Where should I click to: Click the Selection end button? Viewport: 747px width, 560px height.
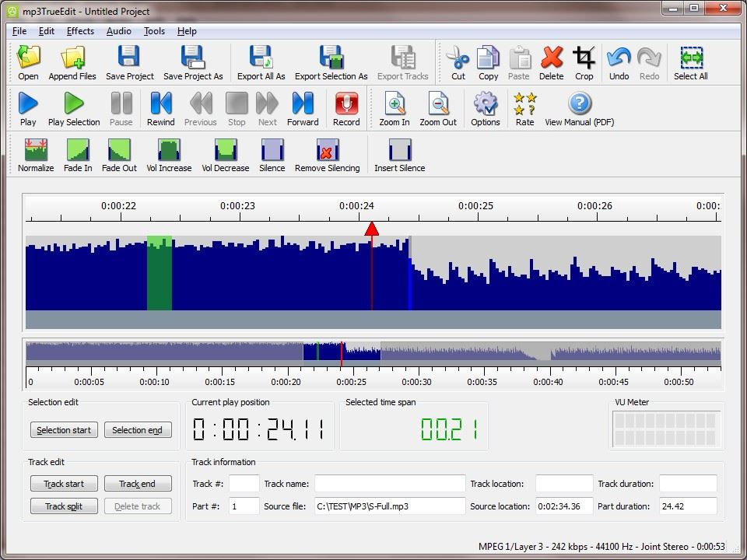click(x=138, y=430)
